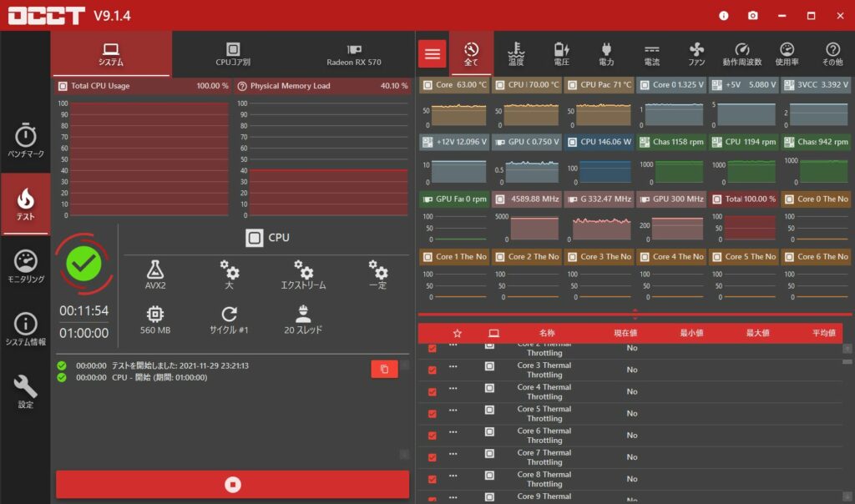Sort table by 最大値 column header
Image resolution: width=855 pixels, height=504 pixels.
pyautogui.click(x=757, y=333)
